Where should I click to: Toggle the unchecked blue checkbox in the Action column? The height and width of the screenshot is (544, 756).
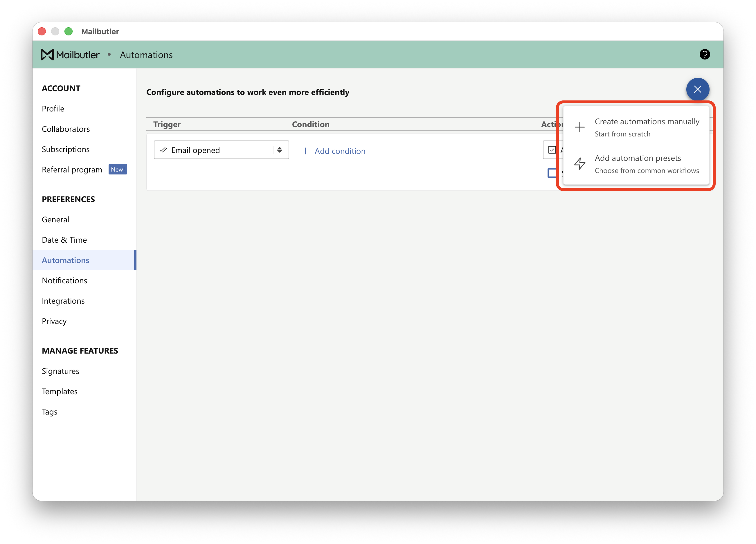click(552, 173)
